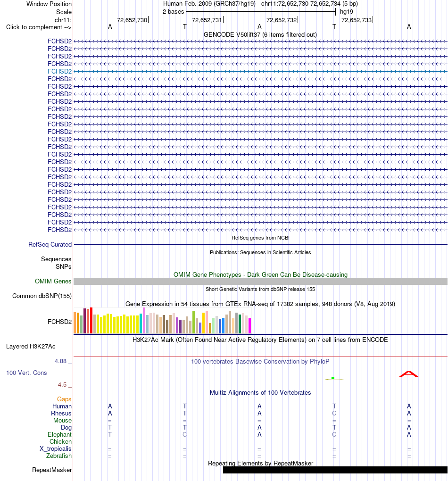
Task: Click the dark green bar in GTEx chart
Action: [240, 324]
